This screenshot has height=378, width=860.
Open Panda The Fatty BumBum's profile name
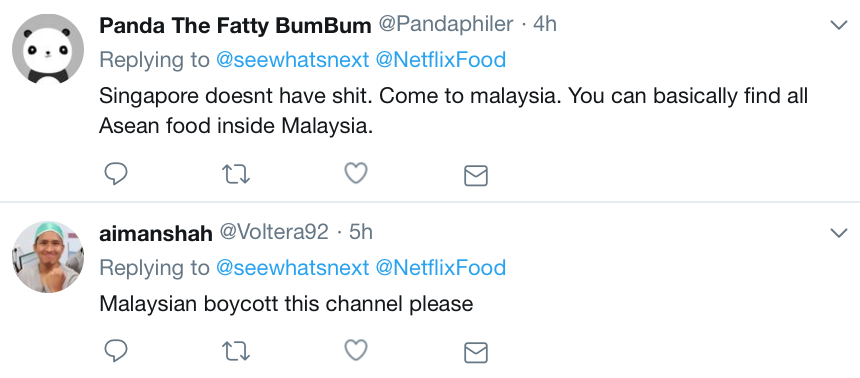(235, 25)
